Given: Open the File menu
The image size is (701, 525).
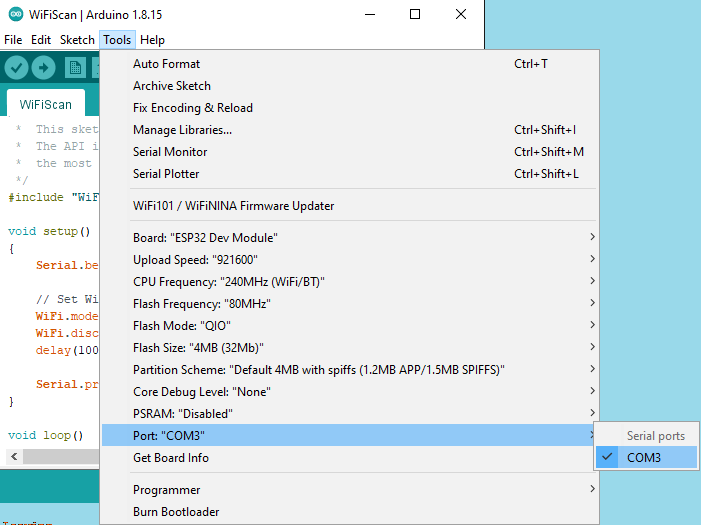Looking at the screenshot, I should pyautogui.click(x=13, y=40).
